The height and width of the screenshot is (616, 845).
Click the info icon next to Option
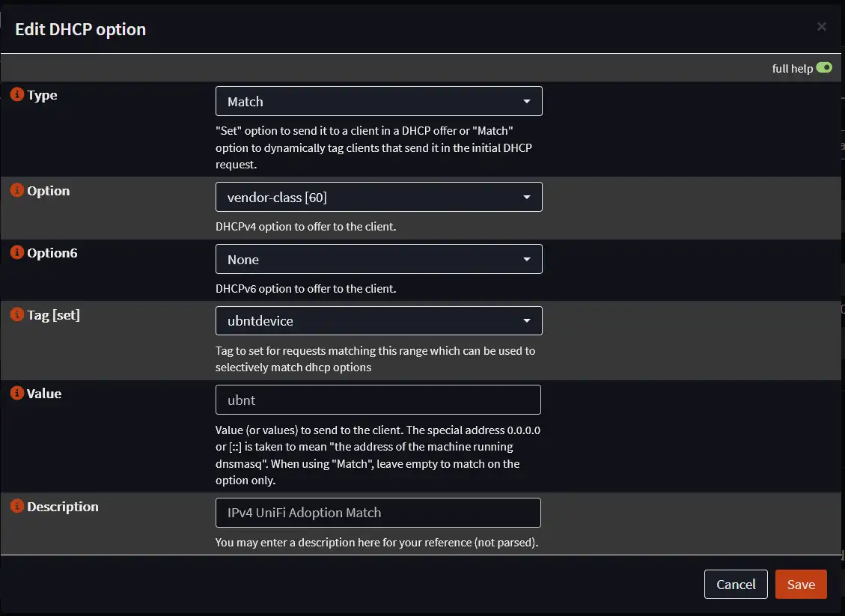17,191
